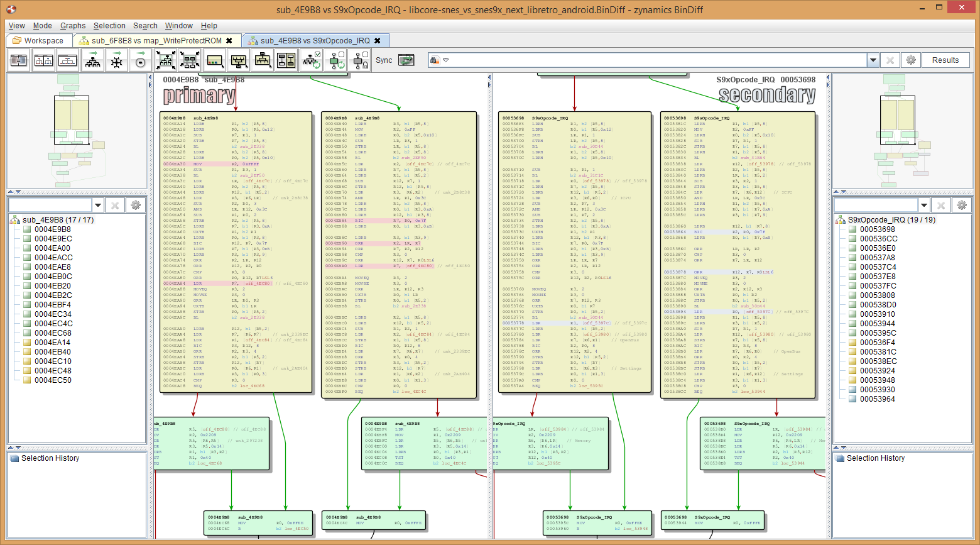Image resolution: width=980 pixels, height=545 pixels.
Task: Select basic block 000537FC in secondary tree
Action: (x=878, y=286)
